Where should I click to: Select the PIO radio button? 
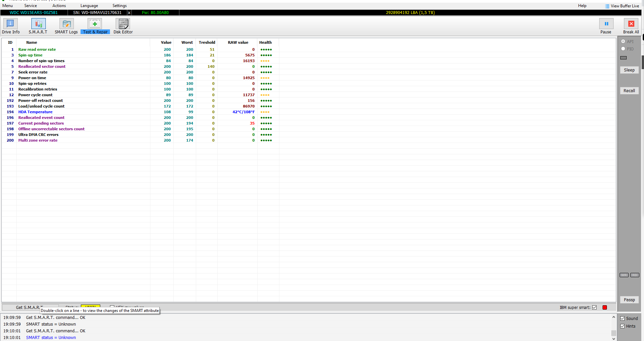[623, 49]
